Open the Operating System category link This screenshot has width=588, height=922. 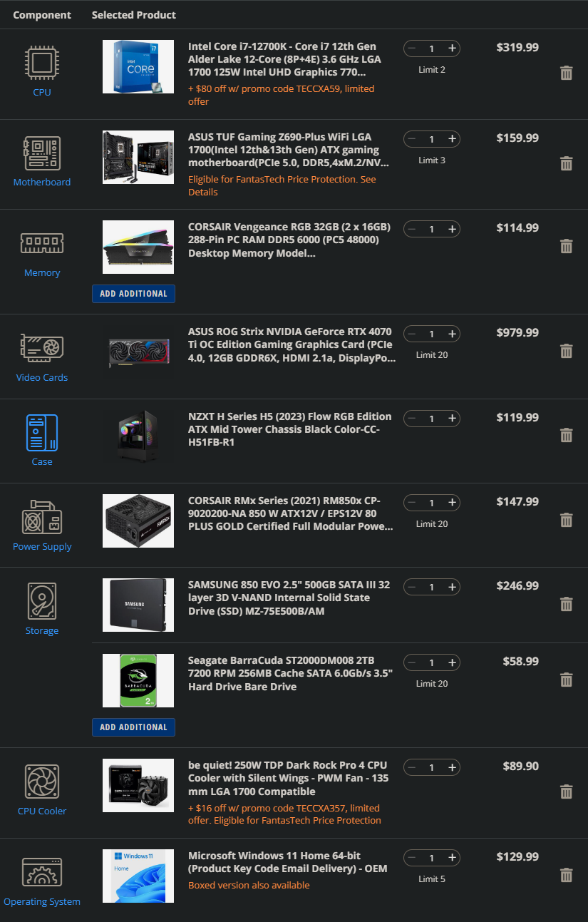(42, 902)
